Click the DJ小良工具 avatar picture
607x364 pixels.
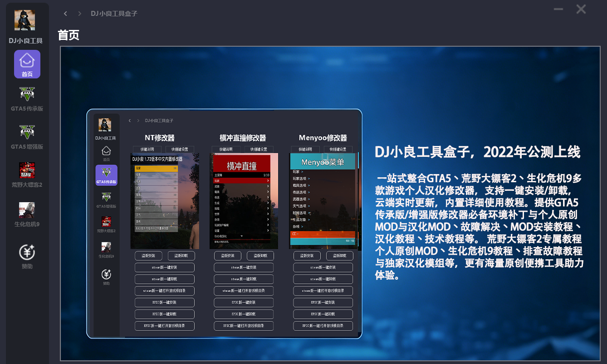point(25,20)
